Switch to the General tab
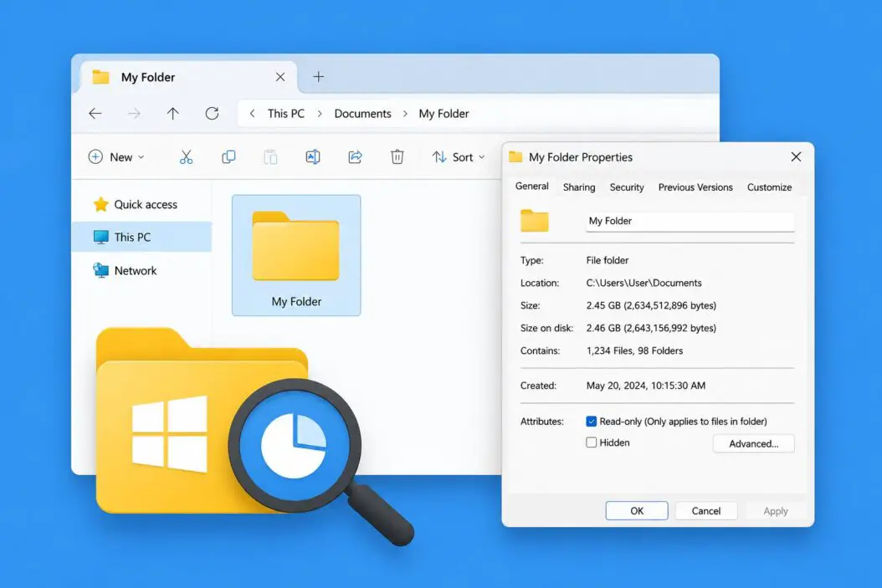Image resolution: width=882 pixels, height=588 pixels. 531,186
